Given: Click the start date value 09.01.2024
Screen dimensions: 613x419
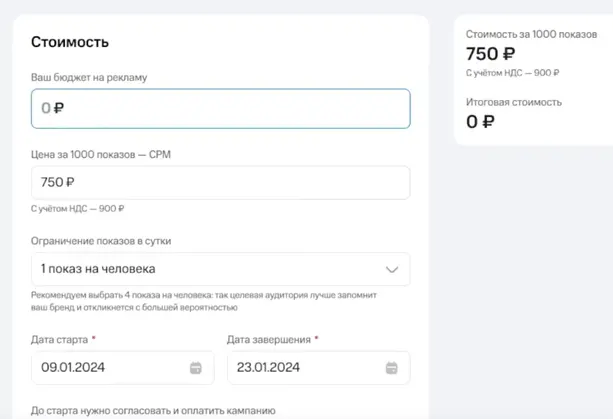Looking at the screenshot, I should click(72, 367).
